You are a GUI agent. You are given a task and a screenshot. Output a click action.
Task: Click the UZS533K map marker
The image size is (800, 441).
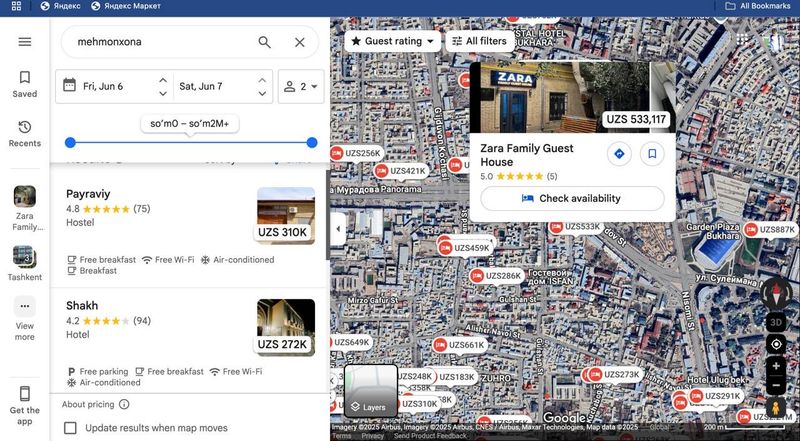pyautogui.click(x=576, y=227)
